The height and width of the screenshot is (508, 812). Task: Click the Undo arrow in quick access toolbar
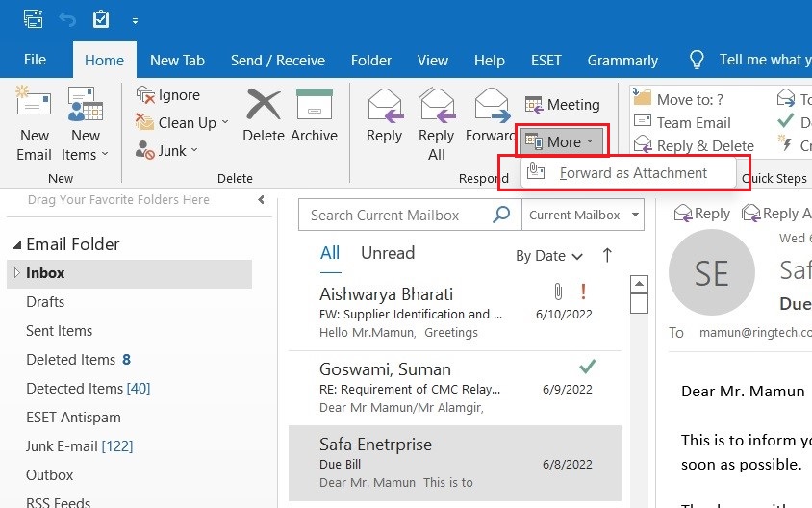(67, 19)
